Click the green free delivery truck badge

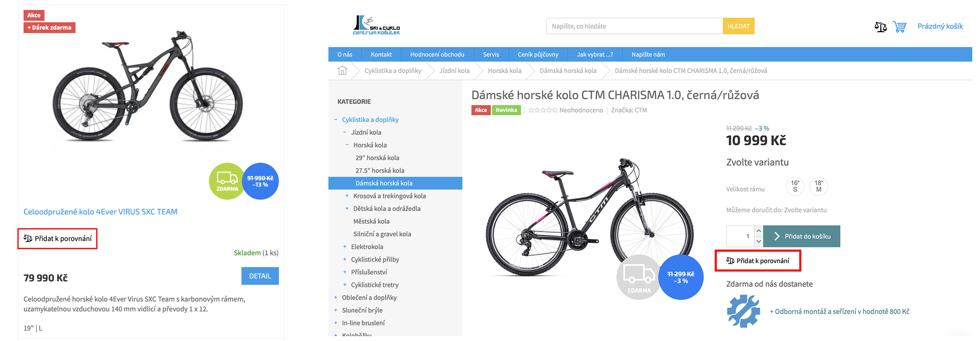click(227, 181)
